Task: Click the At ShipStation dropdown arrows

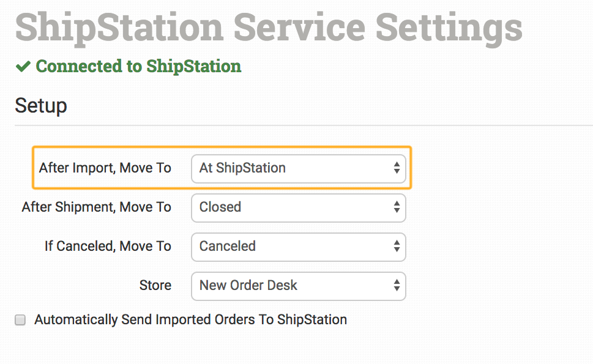Action: point(397,168)
